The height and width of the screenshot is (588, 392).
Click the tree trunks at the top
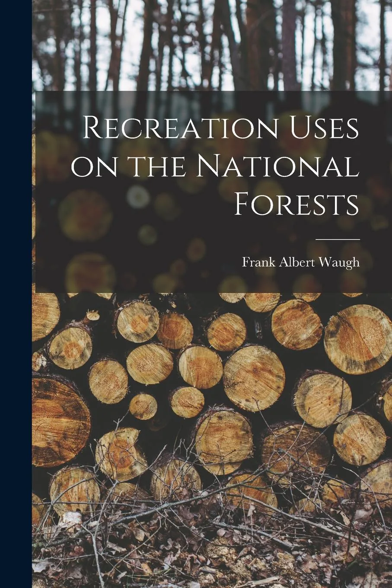[194, 43]
